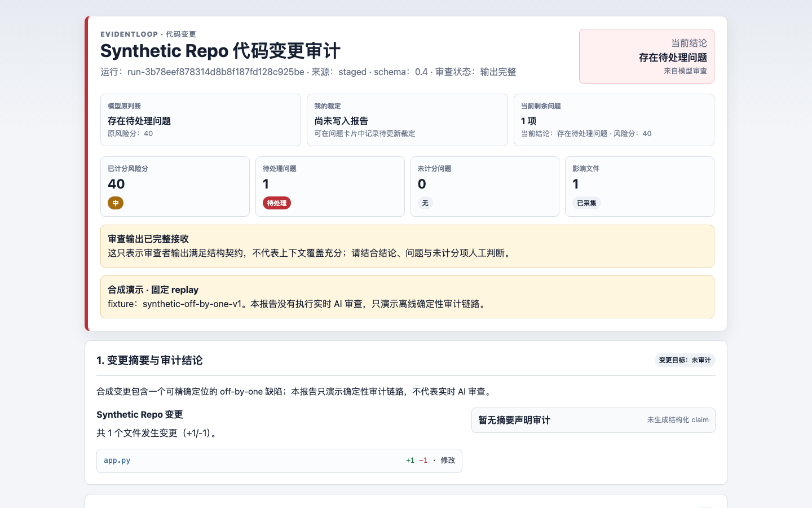The image size is (812, 508).
Task: Click the 影响文件 count card
Action: [639, 186]
